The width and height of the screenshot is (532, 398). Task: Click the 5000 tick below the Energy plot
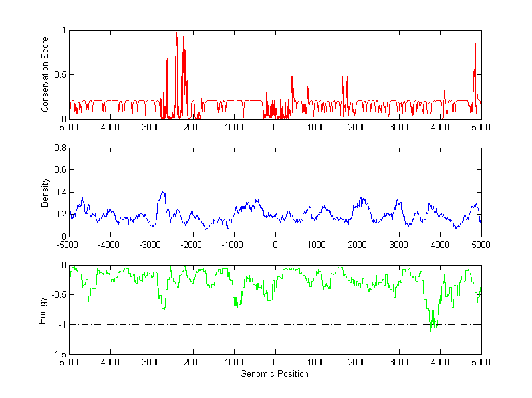481,363
